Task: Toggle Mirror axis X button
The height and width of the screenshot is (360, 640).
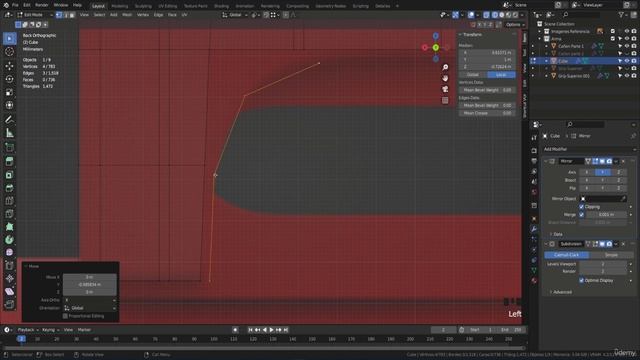Action: pos(587,172)
